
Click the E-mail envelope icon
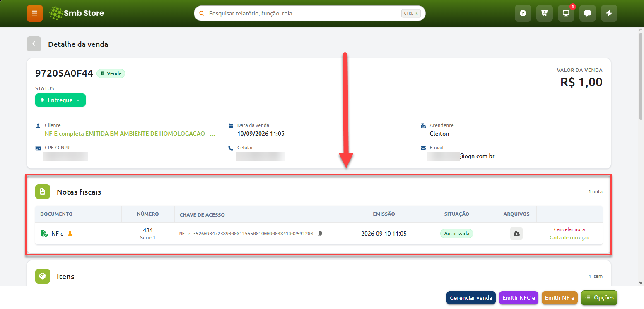pyautogui.click(x=423, y=148)
